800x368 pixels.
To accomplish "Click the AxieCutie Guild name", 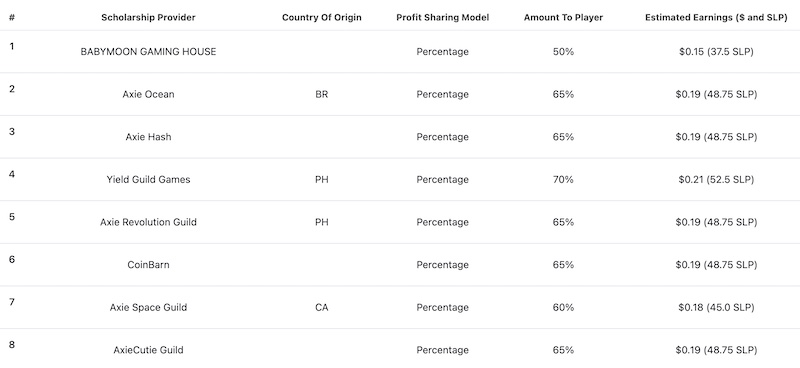I will (148, 350).
